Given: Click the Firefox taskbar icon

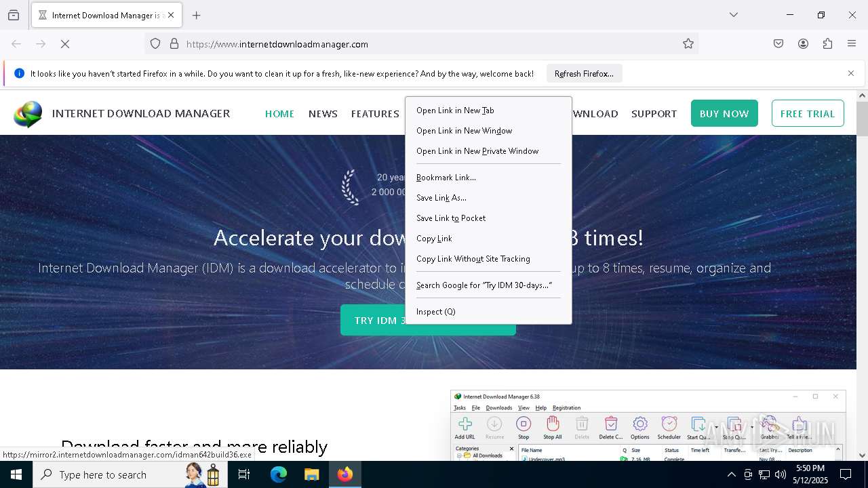Looking at the screenshot, I should 345,474.
